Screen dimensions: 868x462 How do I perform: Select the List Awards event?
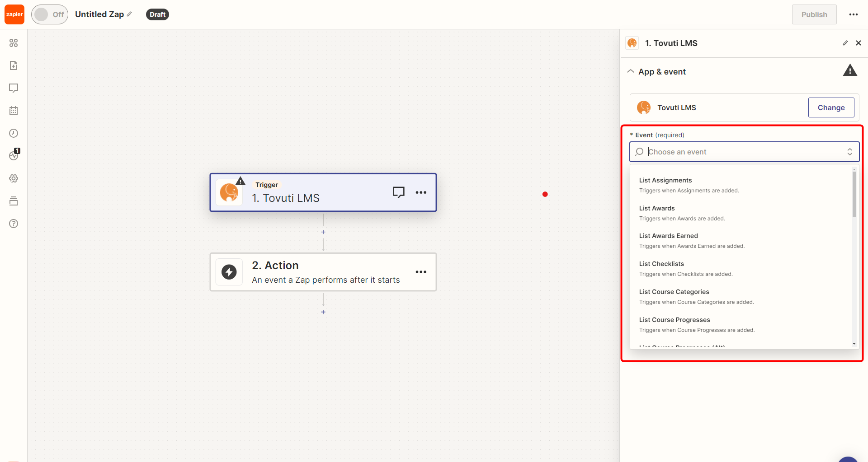click(741, 213)
